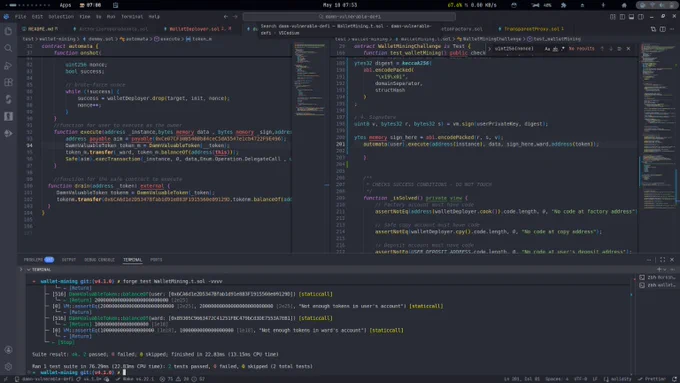Viewport: 680px width, 383px height.
Task: Open the Apps menu in top system bar
Action: click(x=65, y=5)
